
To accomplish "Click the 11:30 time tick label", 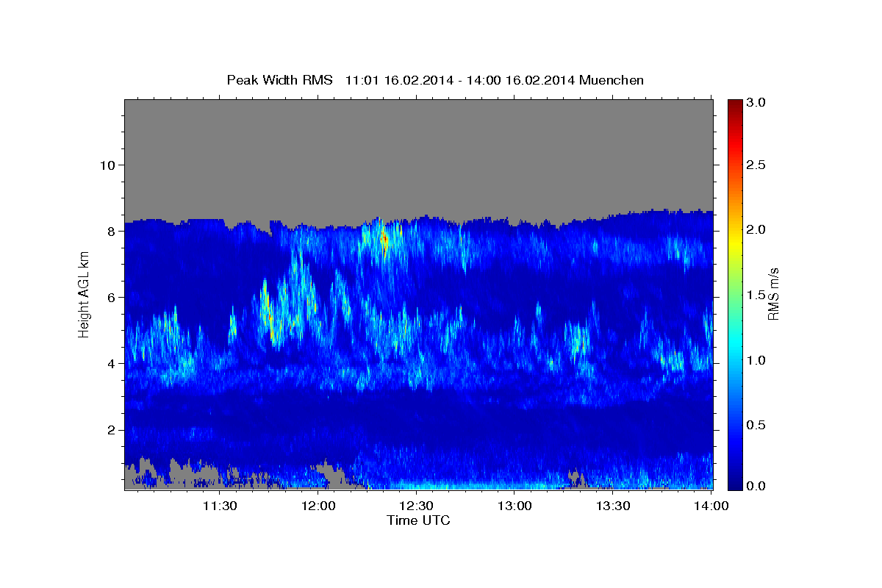I will point(219,506).
